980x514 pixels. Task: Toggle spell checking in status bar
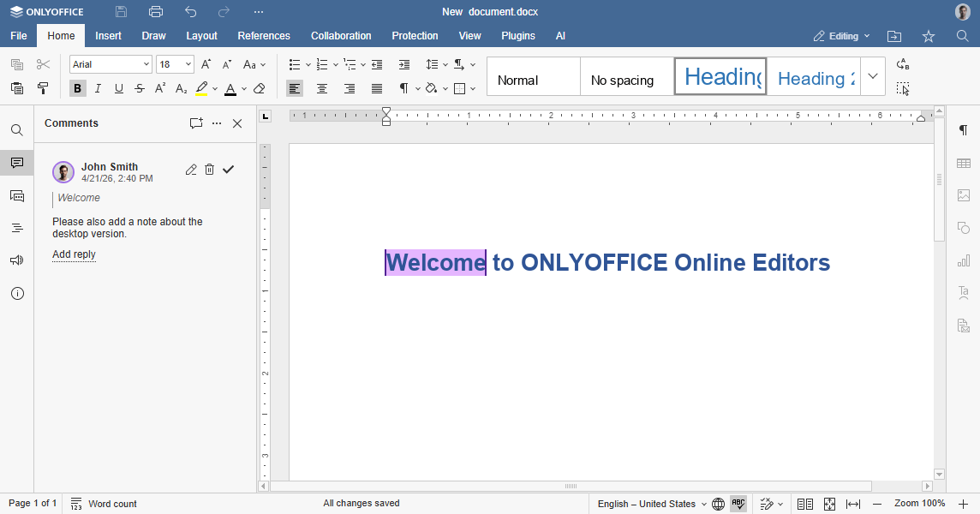(x=738, y=504)
